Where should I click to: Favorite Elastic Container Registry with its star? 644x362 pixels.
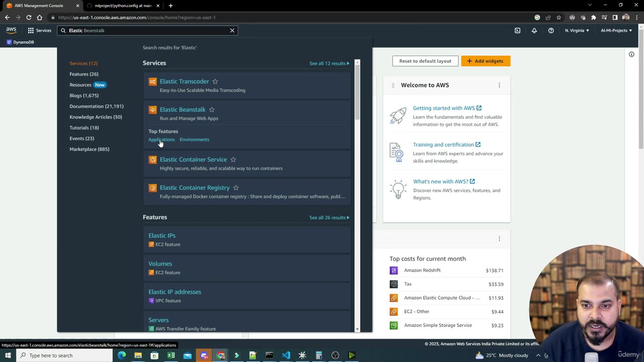click(236, 188)
